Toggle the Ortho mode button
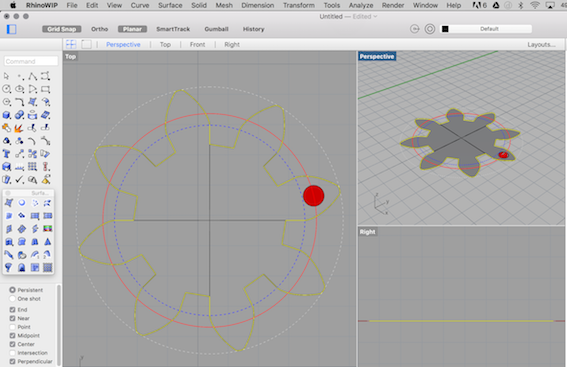This screenshot has width=567, height=367. tap(99, 29)
